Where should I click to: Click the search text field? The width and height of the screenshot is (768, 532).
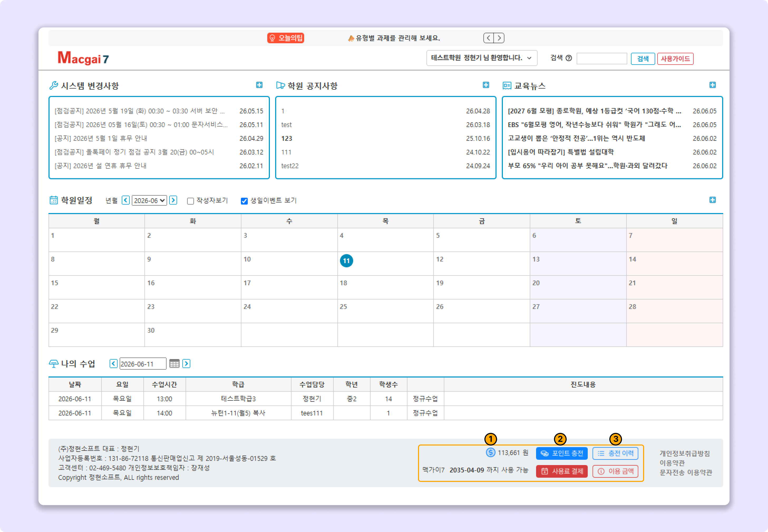(602, 59)
